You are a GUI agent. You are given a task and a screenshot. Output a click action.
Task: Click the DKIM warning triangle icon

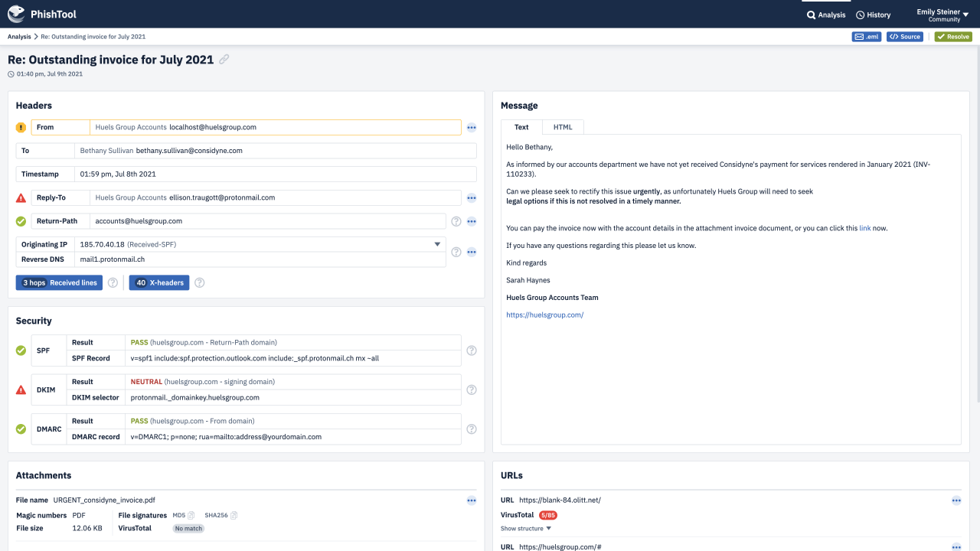click(x=21, y=390)
